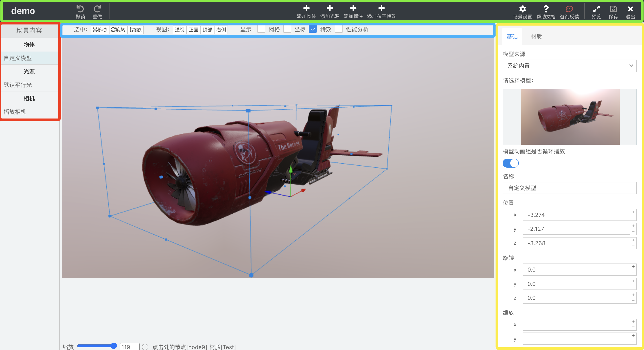Viewport: 644px width, 350px height.
Task: Uncheck the 特效 effects checkbox
Action: click(313, 29)
